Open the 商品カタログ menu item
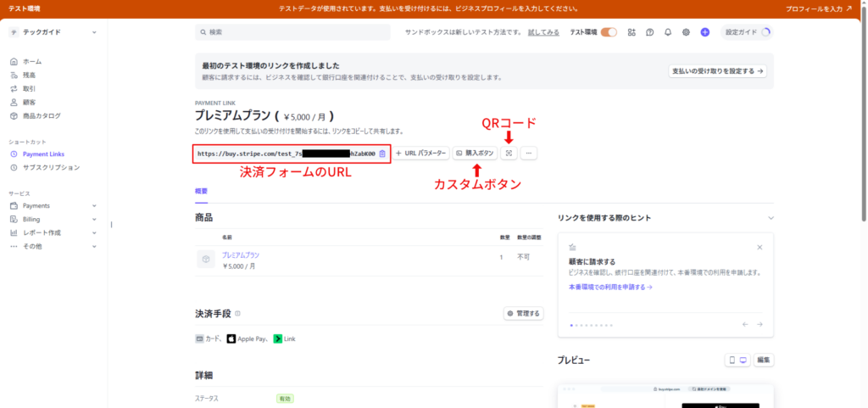Viewport: 868px width, 408px height. (x=42, y=115)
